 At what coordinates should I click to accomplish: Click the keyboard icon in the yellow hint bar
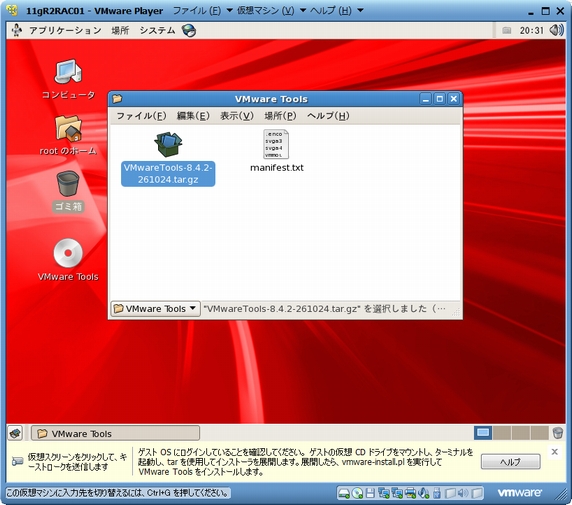17,462
